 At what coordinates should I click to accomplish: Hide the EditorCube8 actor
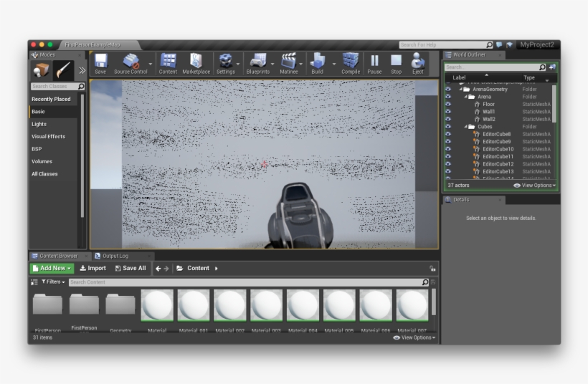point(447,134)
